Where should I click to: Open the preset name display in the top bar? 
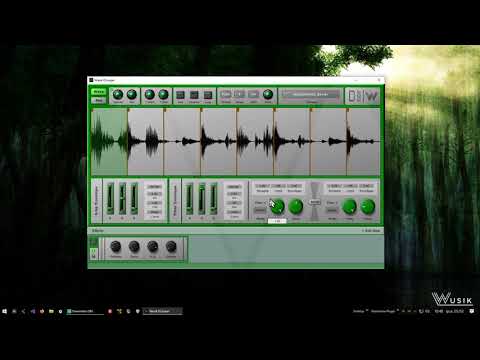coord(311,94)
